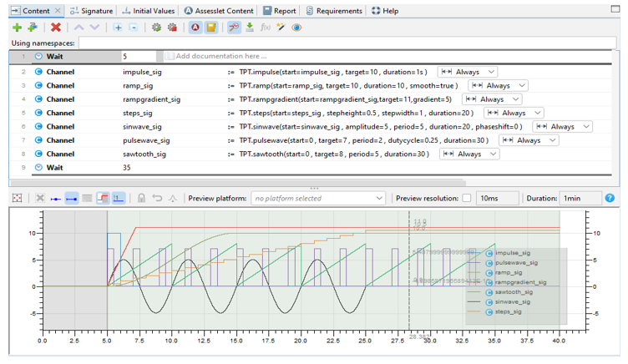
Task: Click steps_sig entry in plot legend
Action: click(509, 311)
